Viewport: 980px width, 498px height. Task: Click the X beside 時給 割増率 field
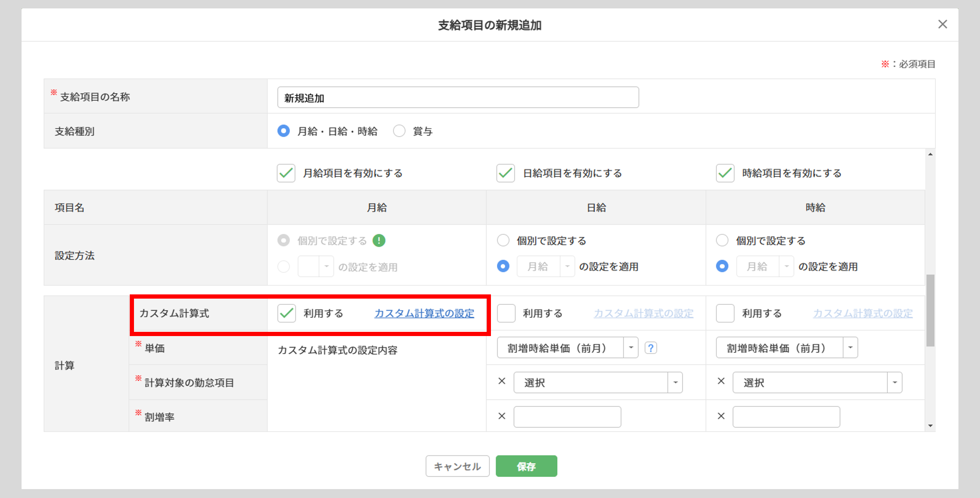(x=721, y=416)
